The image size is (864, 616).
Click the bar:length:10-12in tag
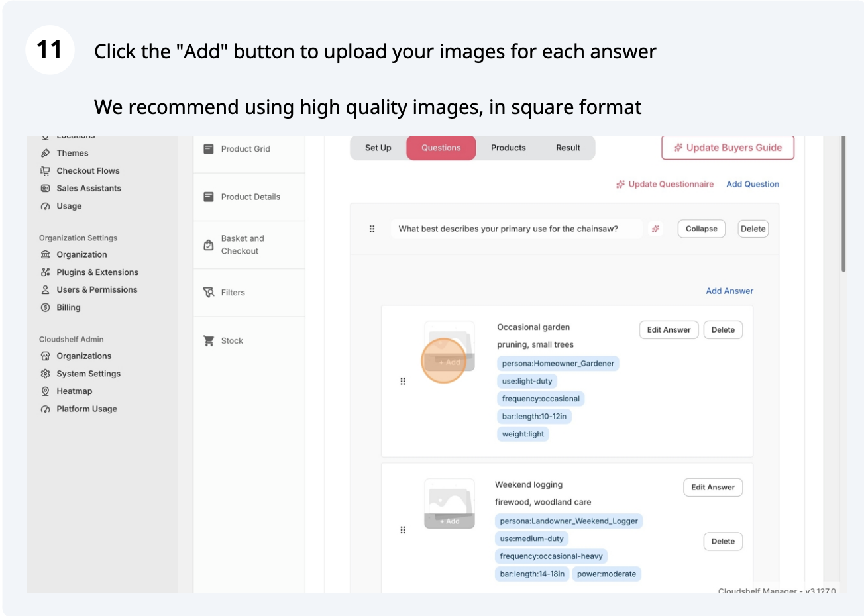(534, 417)
